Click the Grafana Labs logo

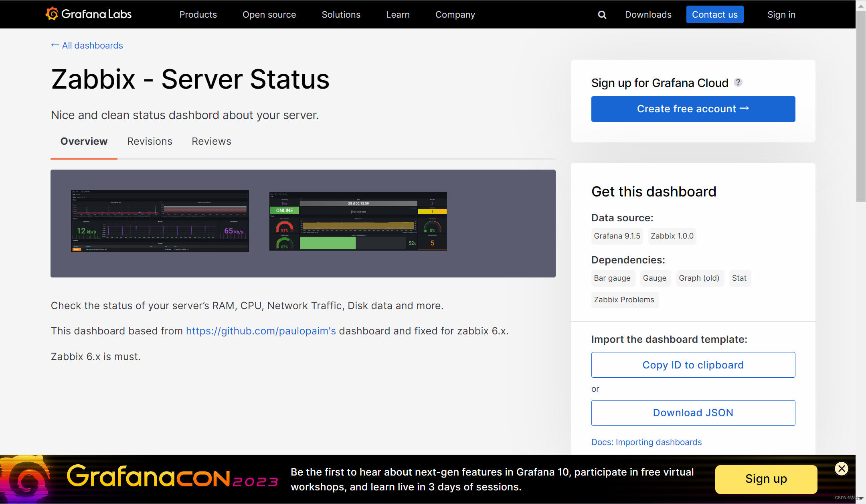click(x=88, y=14)
